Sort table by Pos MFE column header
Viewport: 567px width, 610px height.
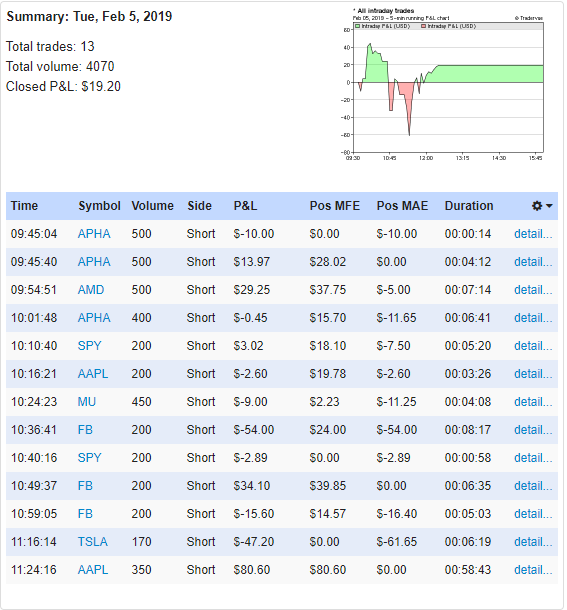pos(335,206)
